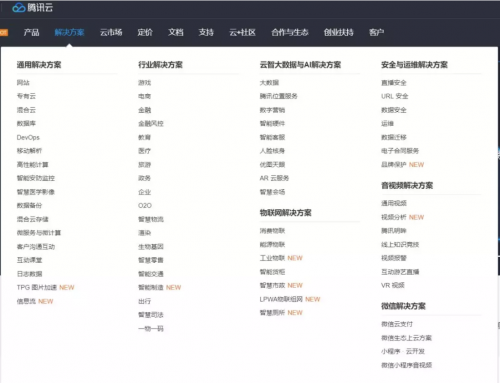Select the 解决方案 menu item

tap(69, 32)
